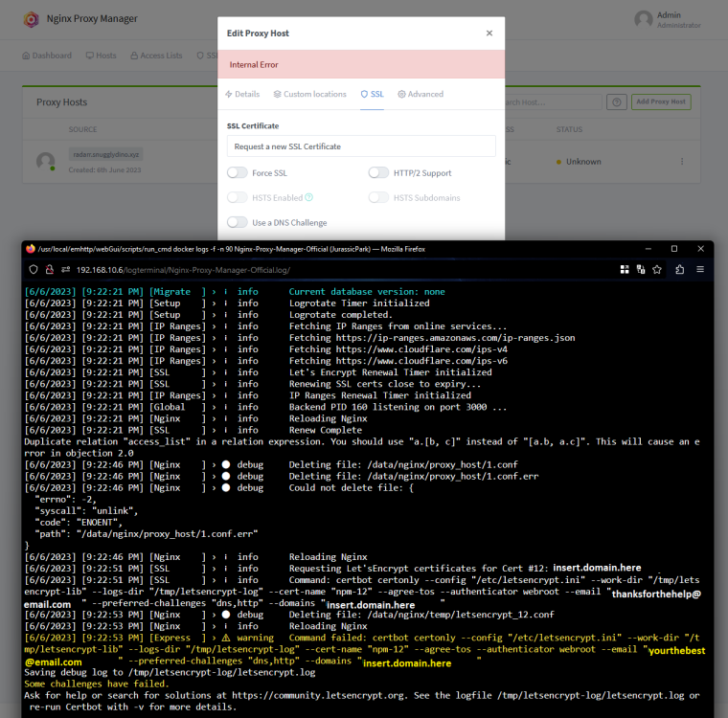Click the Nginx Proxy Manager logo icon
Viewport: 728px width, 718px height.
tap(31, 19)
